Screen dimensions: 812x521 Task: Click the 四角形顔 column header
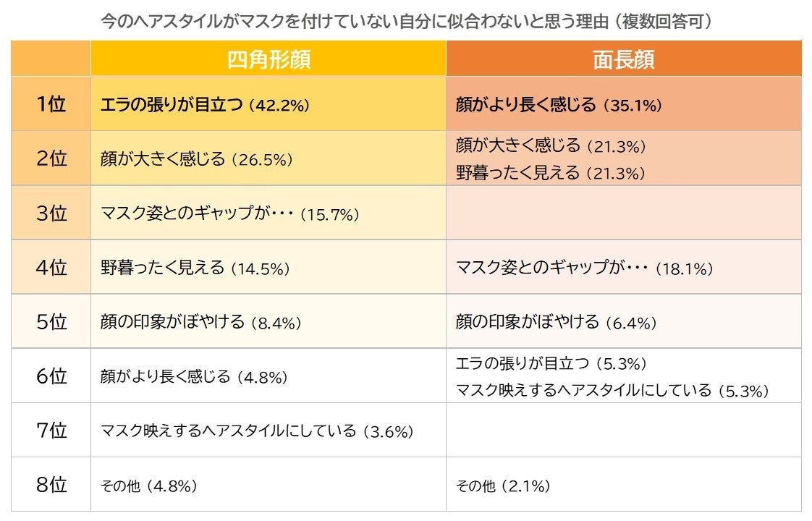pyautogui.click(x=268, y=59)
